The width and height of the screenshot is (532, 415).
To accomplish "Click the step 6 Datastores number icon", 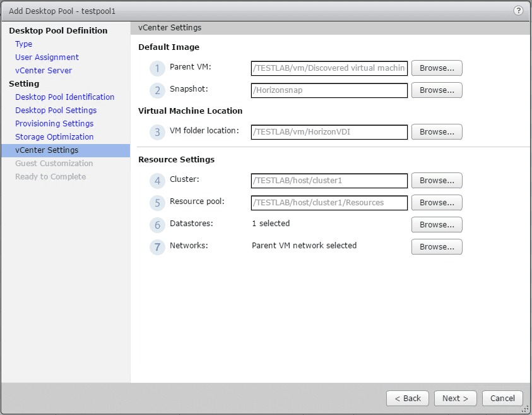I will pyautogui.click(x=157, y=225).
